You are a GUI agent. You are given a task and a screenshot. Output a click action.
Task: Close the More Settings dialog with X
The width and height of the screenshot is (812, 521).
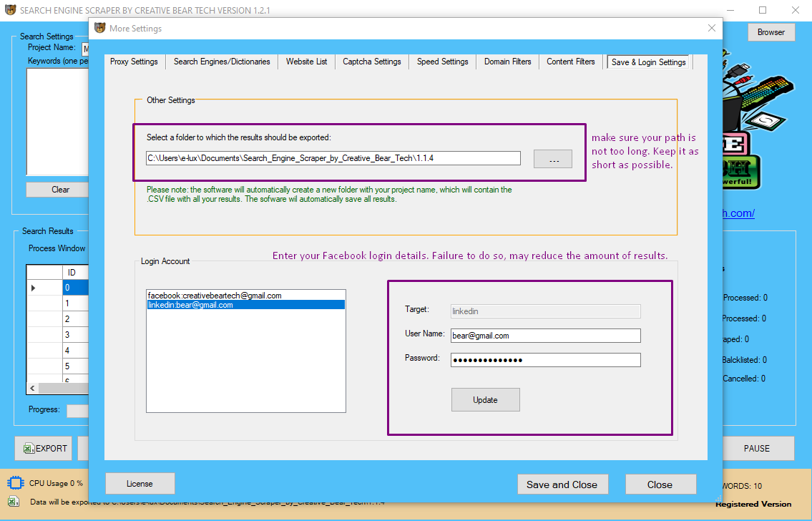712,28
